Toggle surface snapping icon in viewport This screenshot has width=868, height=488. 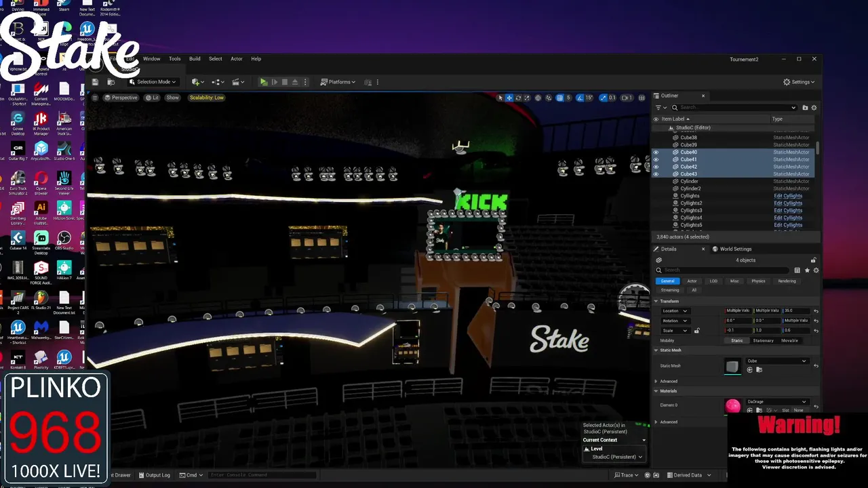click(x=549, y=98)
